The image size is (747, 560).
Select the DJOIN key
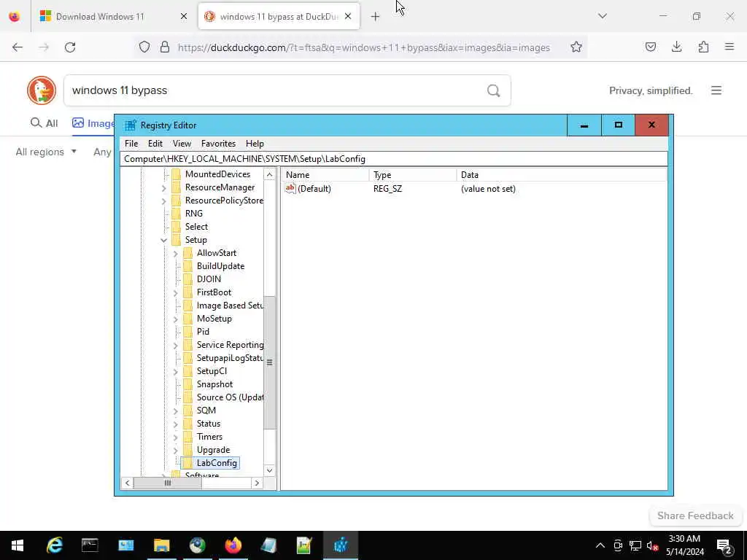[x=209, y=279]
